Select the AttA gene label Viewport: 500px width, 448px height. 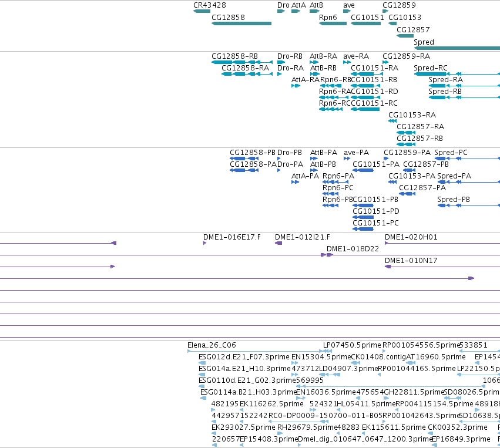298,5
